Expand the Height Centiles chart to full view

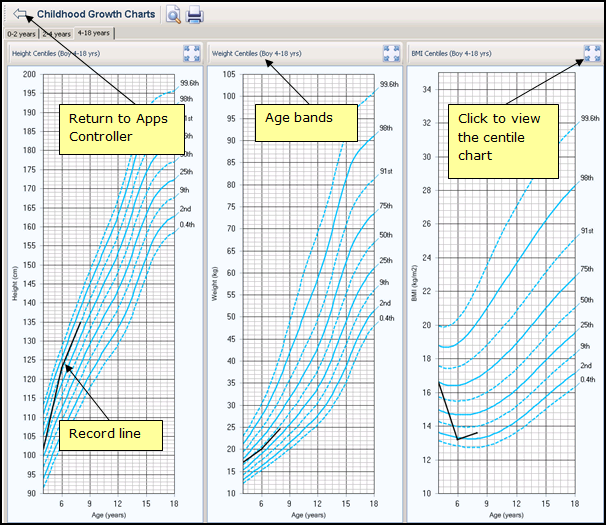click(x=191, y=53)
